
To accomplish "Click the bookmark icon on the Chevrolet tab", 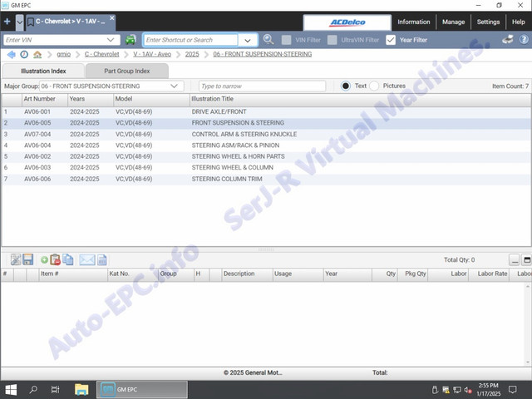I will (x=31, y=22).
